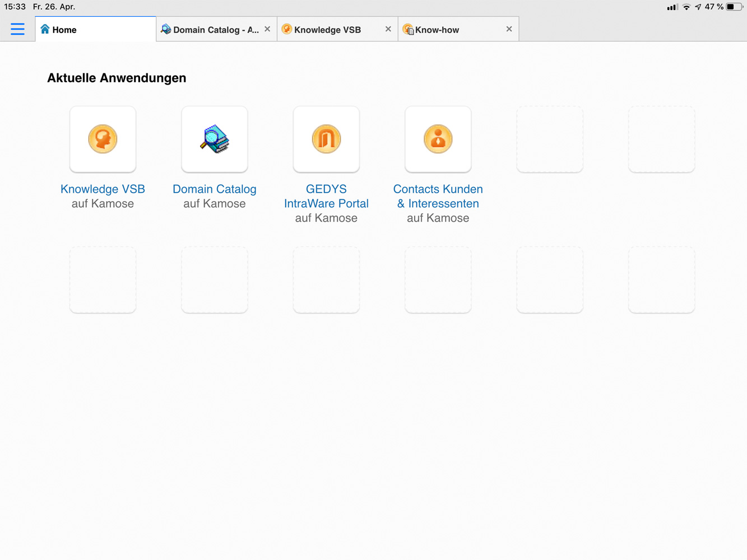Open the Contacts Kunden & Interessenten tile icon
This screenshot has width=747, height=560.
(x=438, y=139)
